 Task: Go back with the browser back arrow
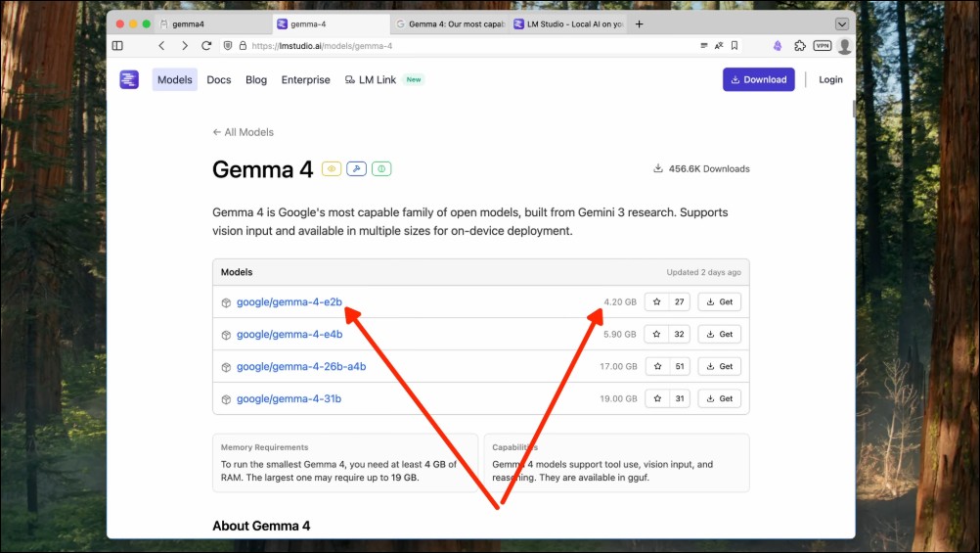162,46
